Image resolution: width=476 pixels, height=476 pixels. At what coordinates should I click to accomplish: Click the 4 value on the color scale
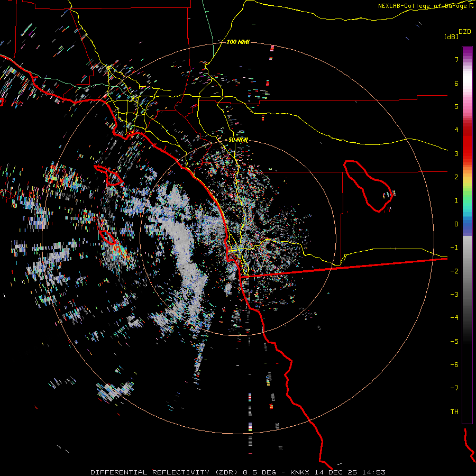(456, 130)
